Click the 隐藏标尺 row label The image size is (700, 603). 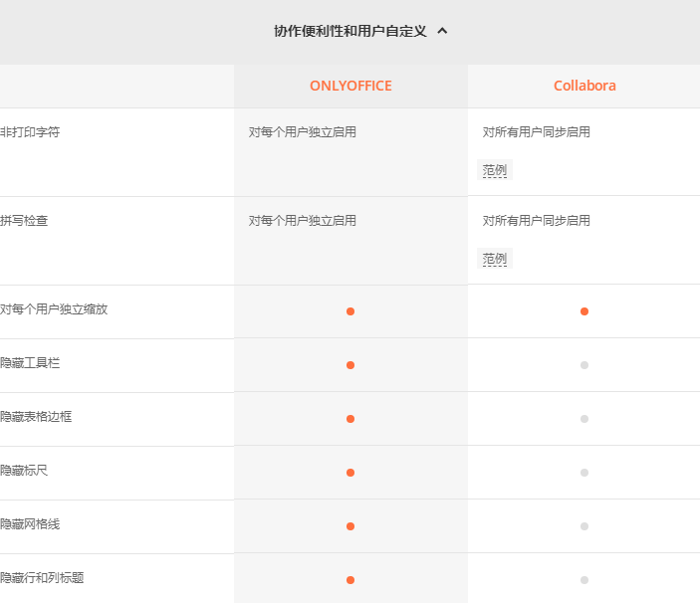coord(24,471)
